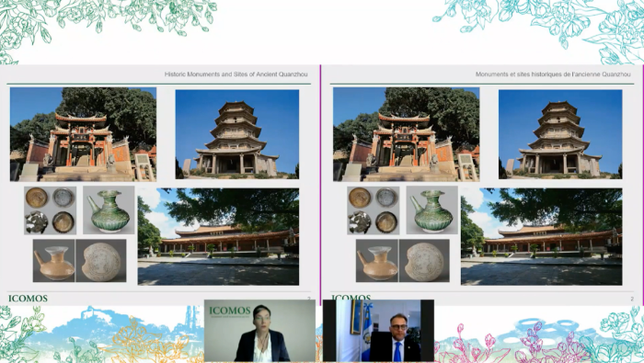Click the temple hall courtyard photo on the English slide

click(x=218, y=237)
